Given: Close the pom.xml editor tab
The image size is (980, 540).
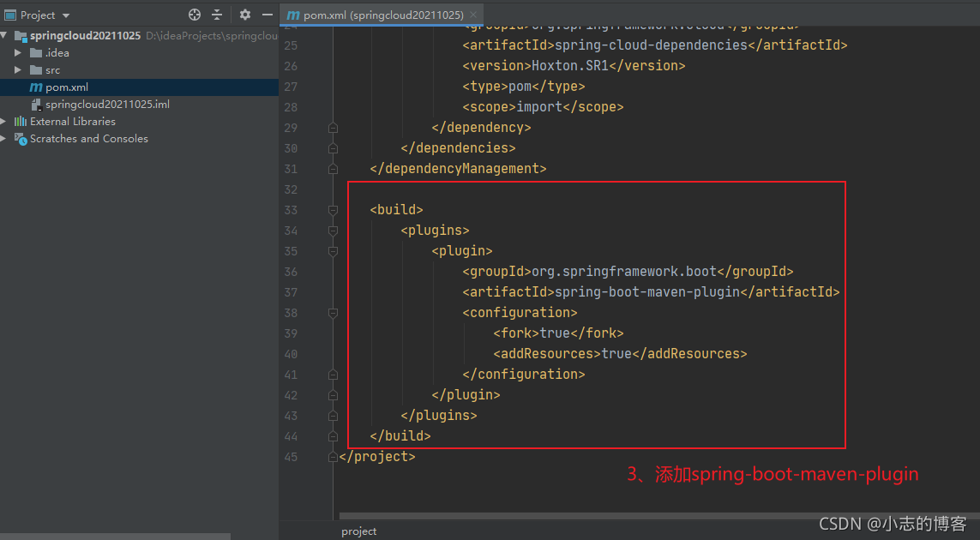Looking at the screenshot, I should [473, 15].
